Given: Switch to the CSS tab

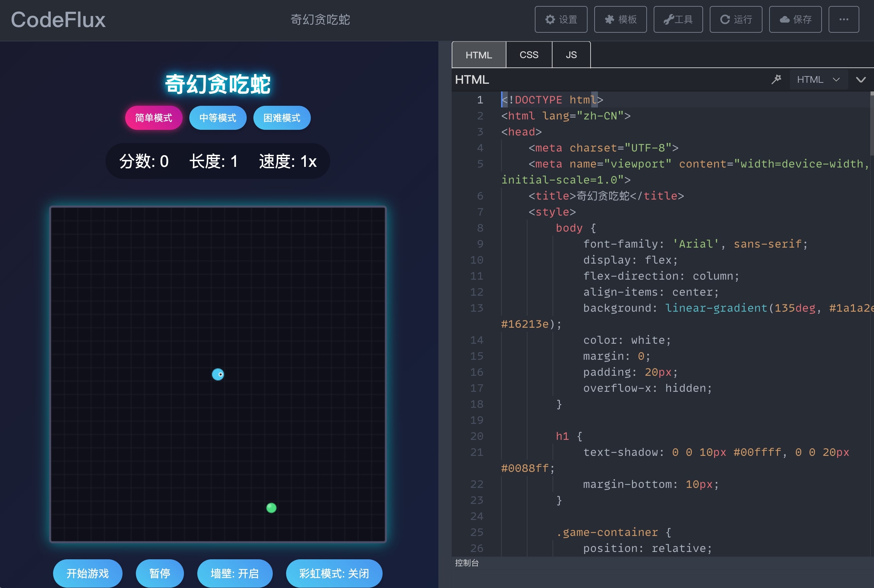Looking at the screenshot, I should pyautogui.click(x=529, y=55).
